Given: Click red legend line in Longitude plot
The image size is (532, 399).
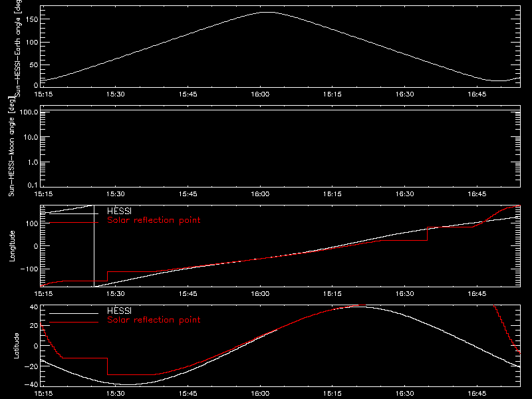Looking at the screenshot, I should tap(74, 223).
